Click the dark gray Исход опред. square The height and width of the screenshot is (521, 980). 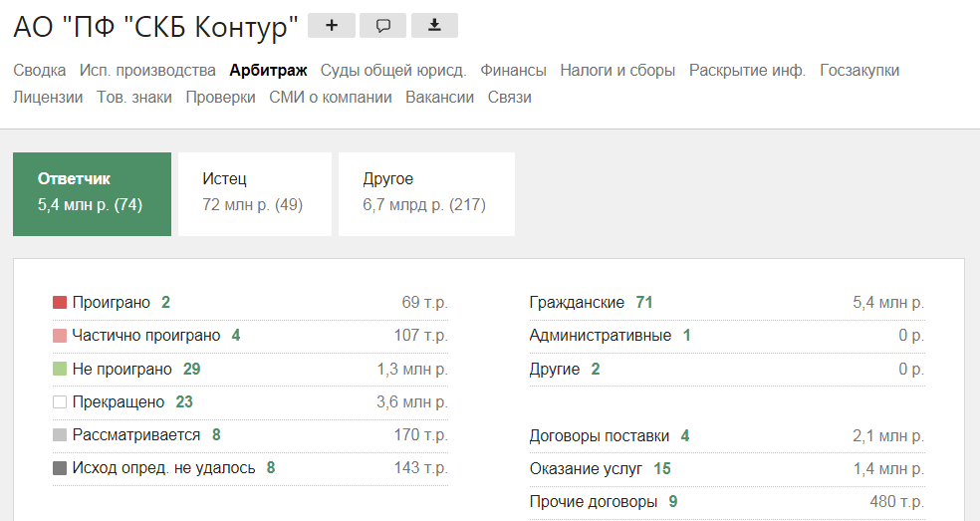tap(60, 468)
